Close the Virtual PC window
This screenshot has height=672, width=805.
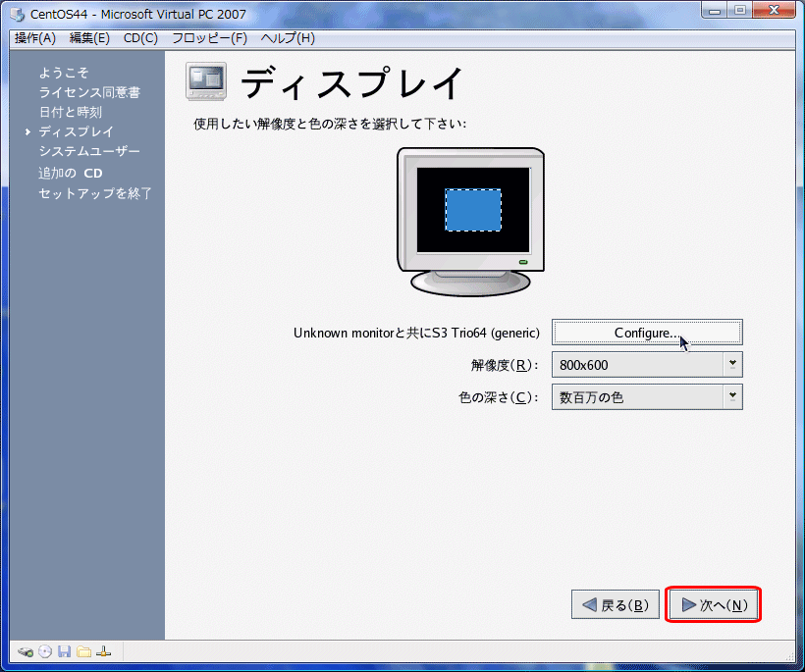point(774,10)
